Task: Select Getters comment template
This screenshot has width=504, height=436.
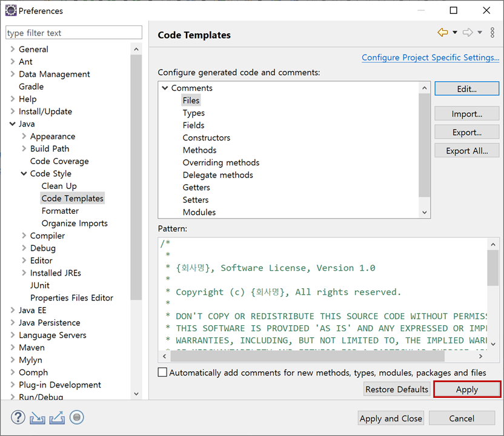Action: [196, 187]
